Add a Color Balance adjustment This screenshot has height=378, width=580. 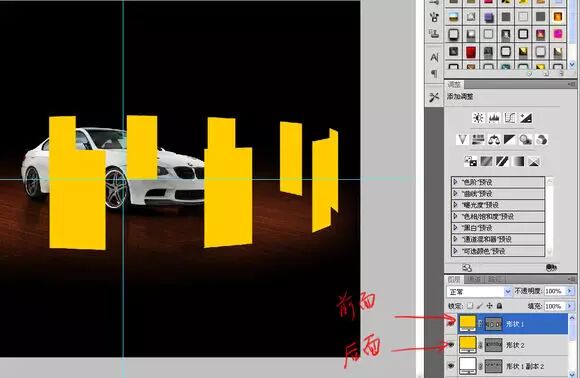tap(494, 140)
